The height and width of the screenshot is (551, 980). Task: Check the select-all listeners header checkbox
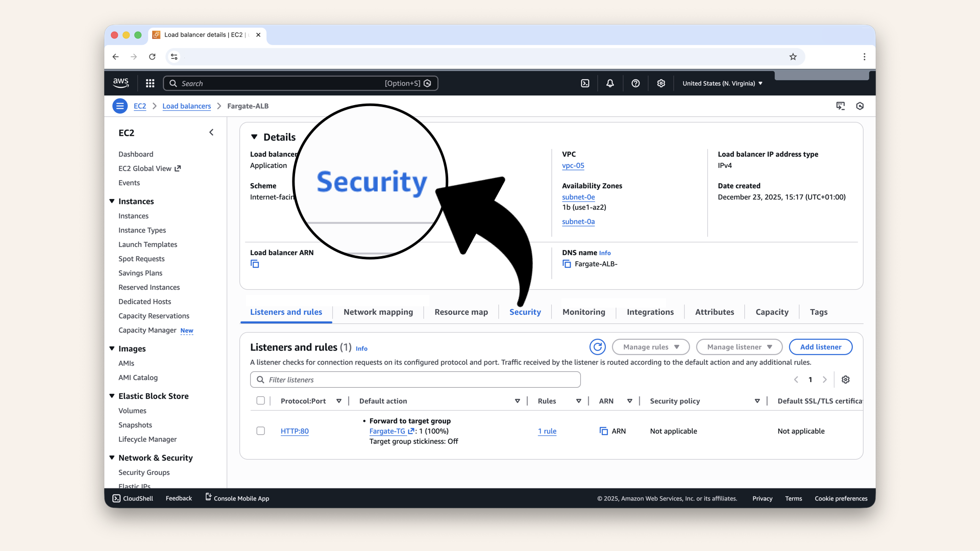point(261,400)
